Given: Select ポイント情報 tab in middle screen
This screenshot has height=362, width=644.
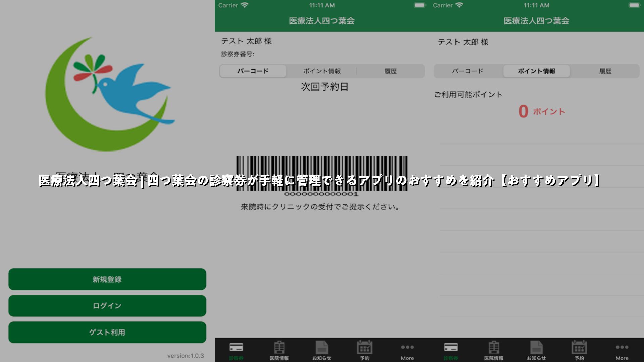Looking at the screenshot, I should 322,71.
